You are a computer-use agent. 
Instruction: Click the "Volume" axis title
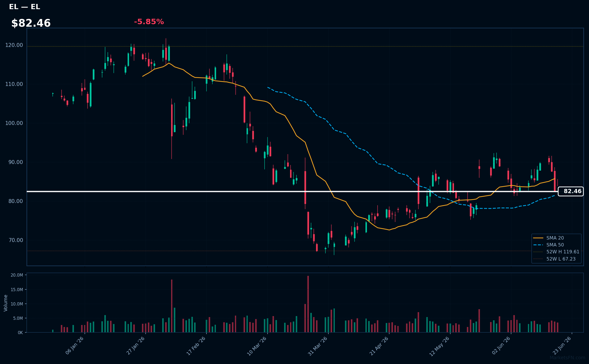click(x=6, y=303)
